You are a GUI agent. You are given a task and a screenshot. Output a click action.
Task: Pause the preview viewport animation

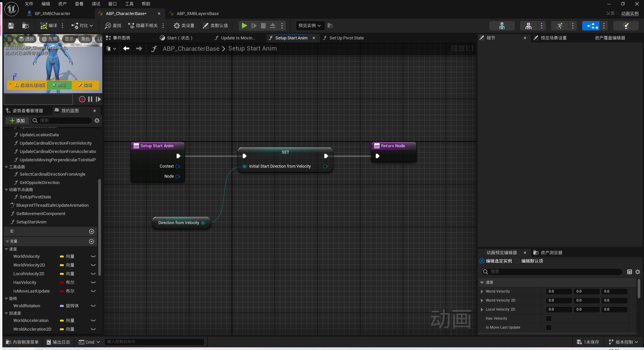click(90, 99)
